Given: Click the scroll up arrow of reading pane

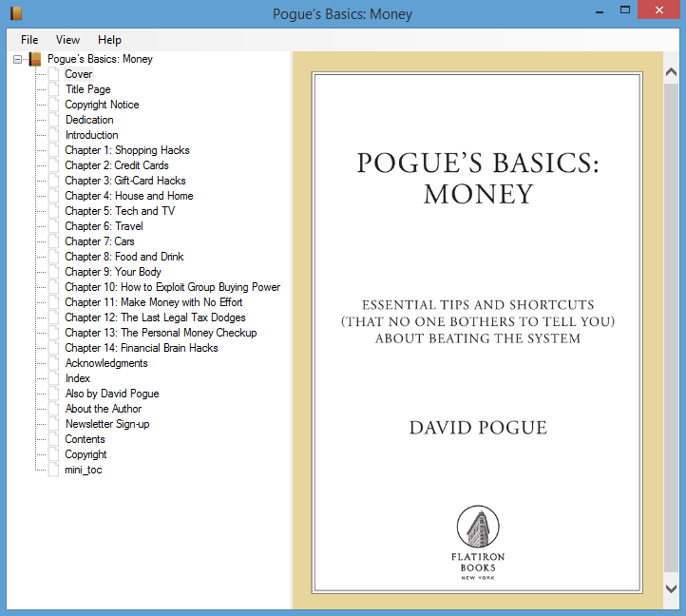Looking at the screenshot, I should pos(671,72).
